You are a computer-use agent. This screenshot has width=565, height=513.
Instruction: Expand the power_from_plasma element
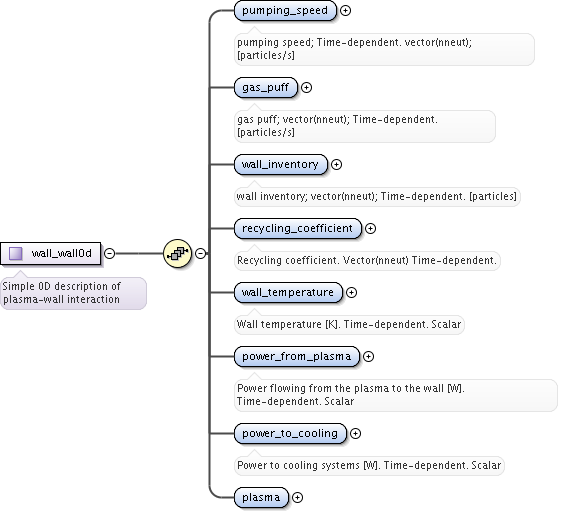tap(368, 357)
